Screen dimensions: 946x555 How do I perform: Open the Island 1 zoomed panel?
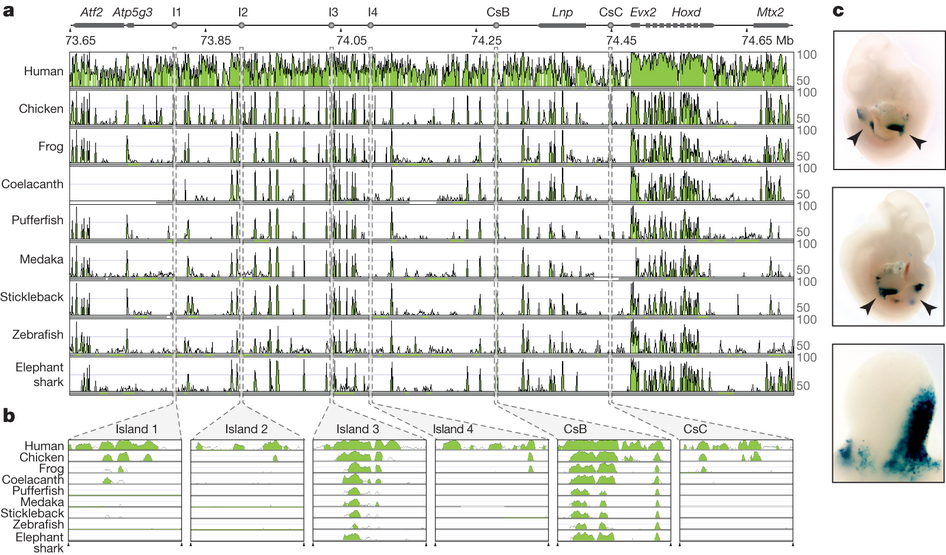click(125, 491)
